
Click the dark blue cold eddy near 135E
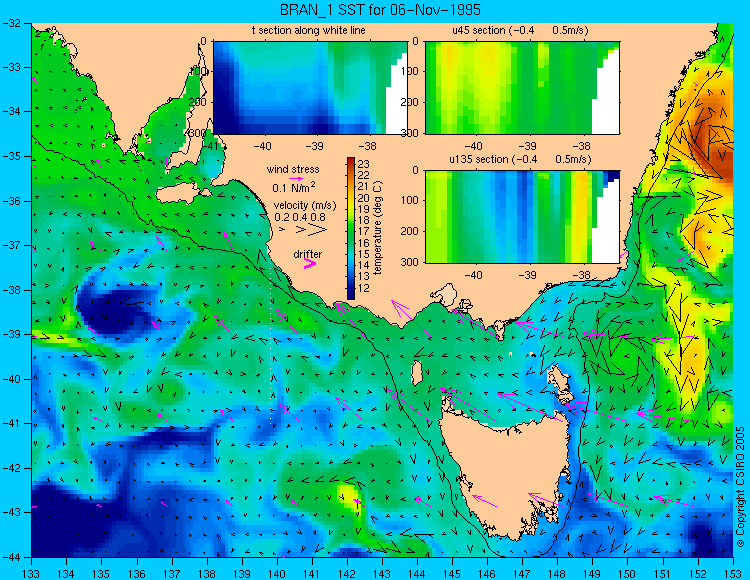pos(112,310)
